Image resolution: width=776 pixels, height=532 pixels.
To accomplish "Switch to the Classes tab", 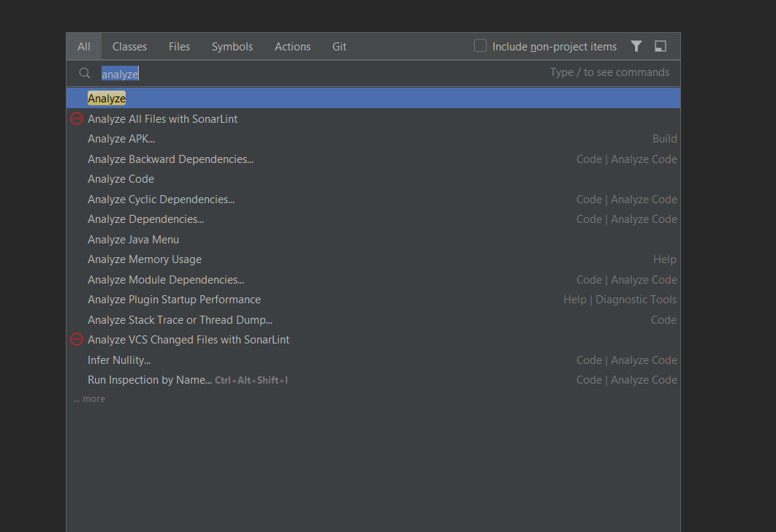I will (129, 45).
